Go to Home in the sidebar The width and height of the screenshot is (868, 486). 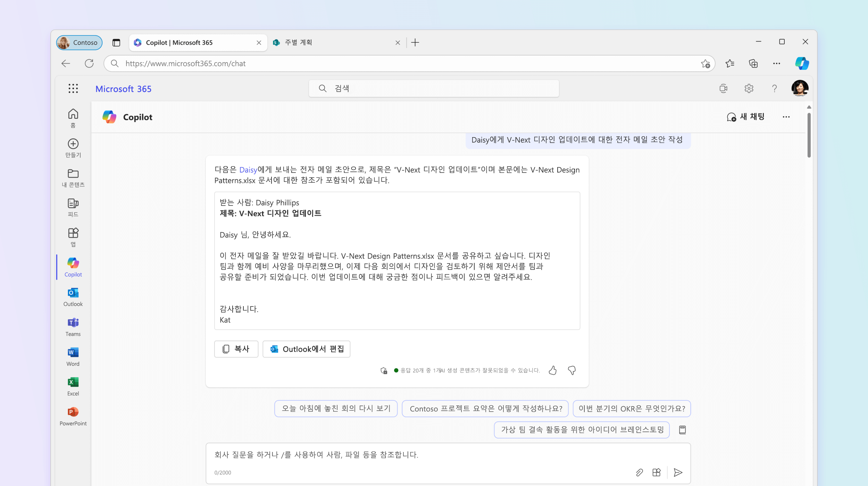coord(73,118)
